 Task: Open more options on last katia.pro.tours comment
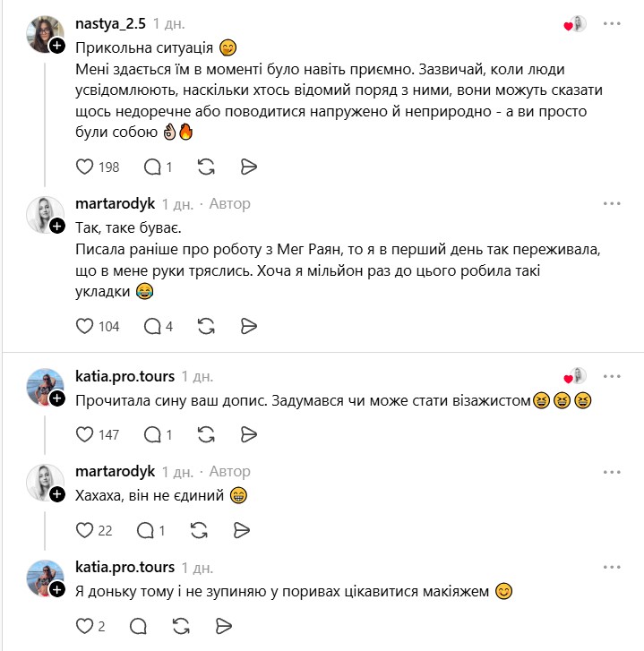[x=612, y=568]
